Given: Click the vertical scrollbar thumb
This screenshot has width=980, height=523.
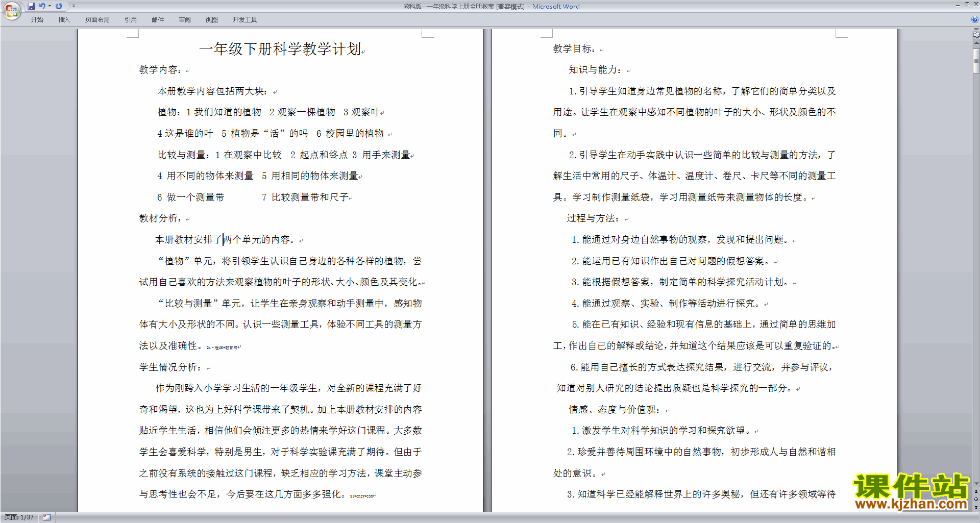Looking at the screenshot, I should [976, 60].
